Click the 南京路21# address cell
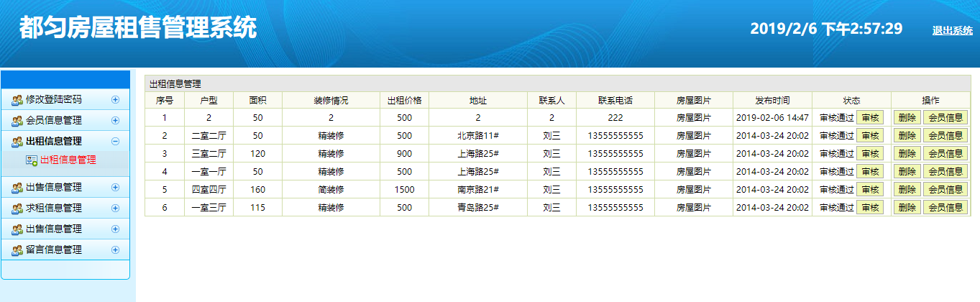This screenshot has width=980, height=302. (x=478, y=189)
